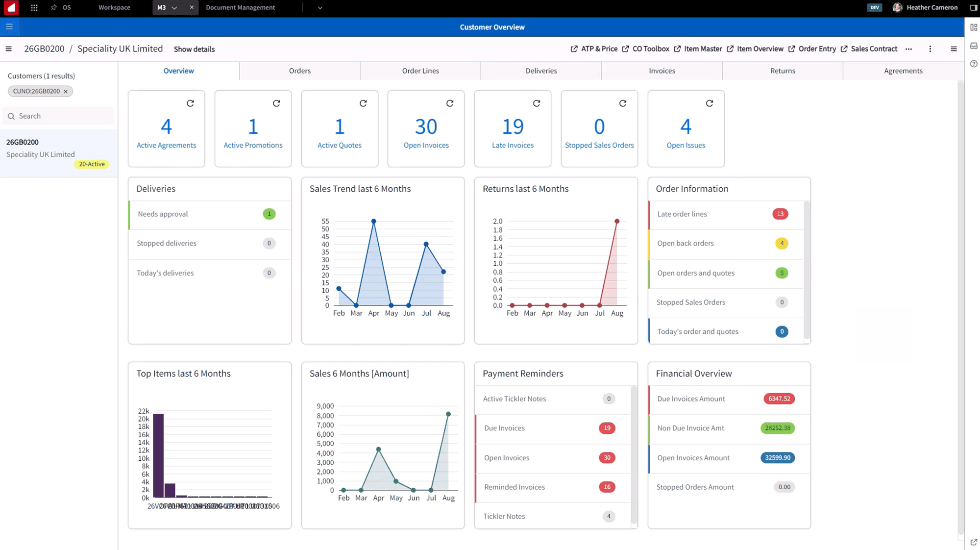Open the horizontal ellipsis more links menu
980x550 pixels.
(909, 49)
